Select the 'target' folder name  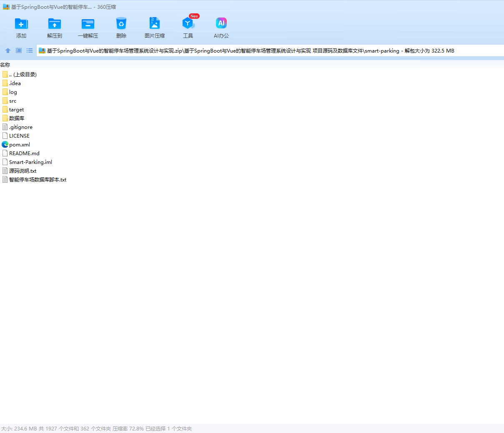[x=17, y=110]
